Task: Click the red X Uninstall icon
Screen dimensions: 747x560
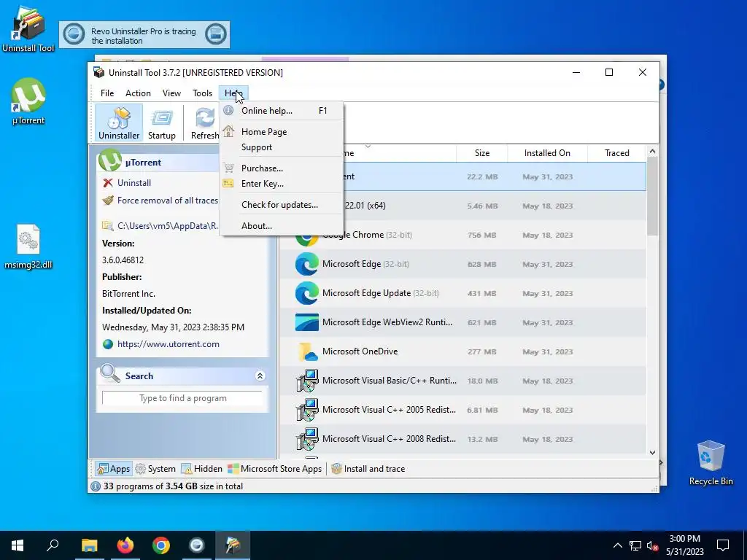Action: 108,183
